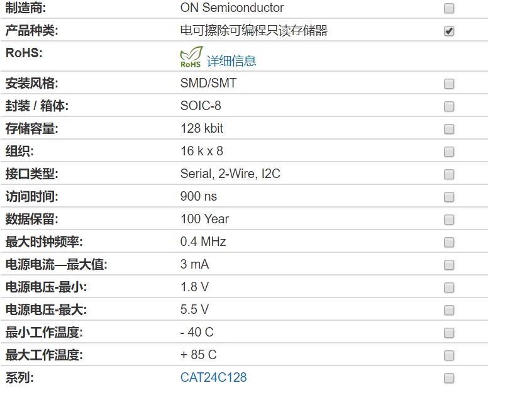The height and width of the screenshot is (395, 532).
Task: Enable the 存储容量 128 kbit checkbox
Action: pyautogui.click(x=449, y=129)
